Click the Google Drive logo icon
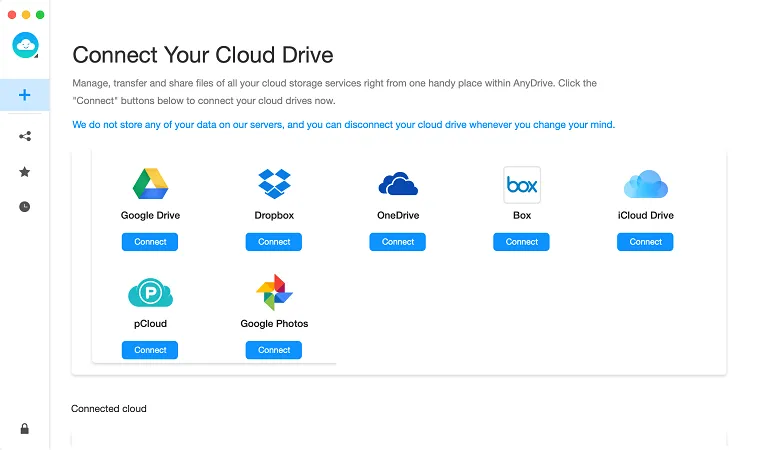The height and width of the screenshot is (450, 760). [x=150, y=184]
